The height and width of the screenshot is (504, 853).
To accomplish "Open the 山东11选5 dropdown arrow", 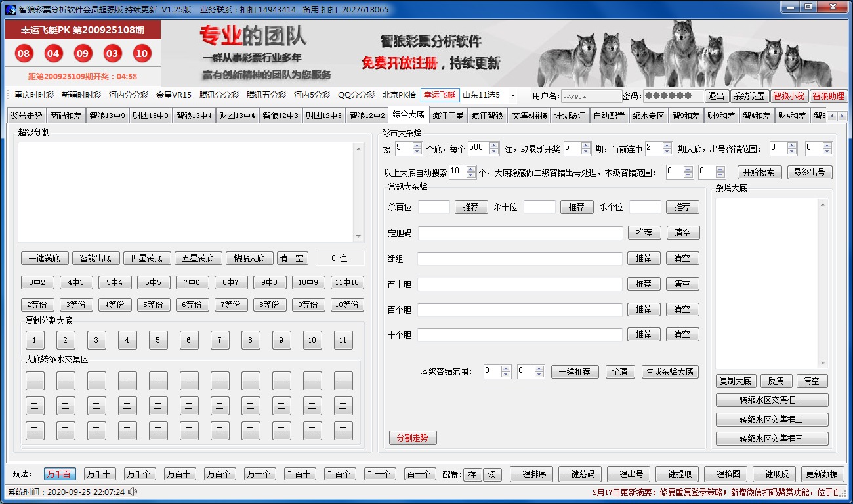I will pyautogui.click(x=512, y=96).
